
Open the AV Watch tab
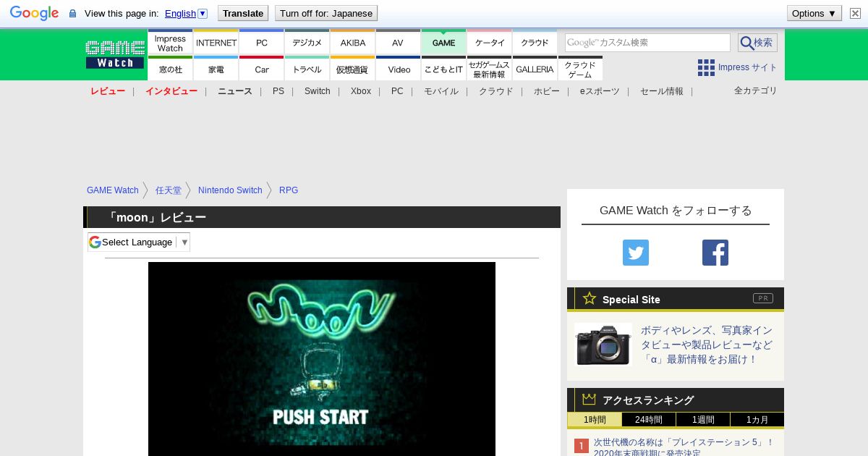tap(398, 42)
